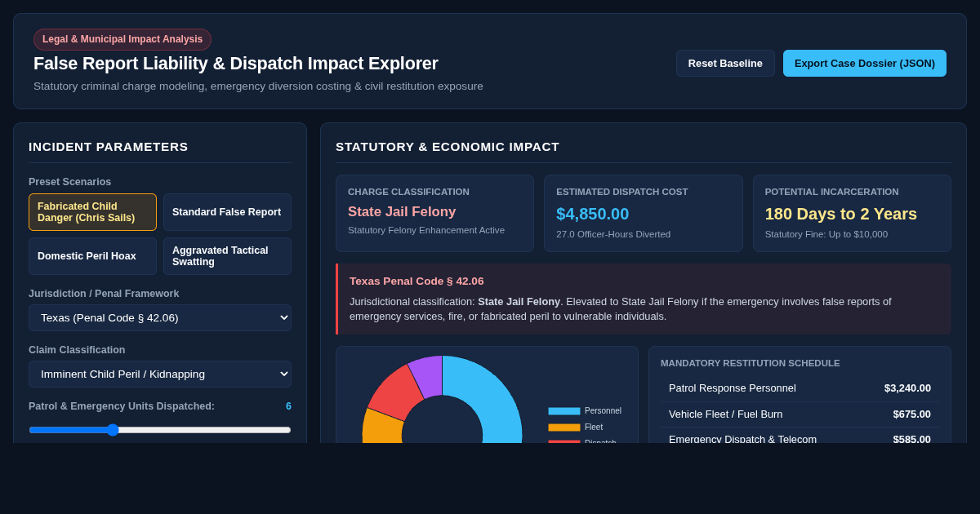Click the State Jail Felony classification value
The image size is (980, 514).
point(402,212)
